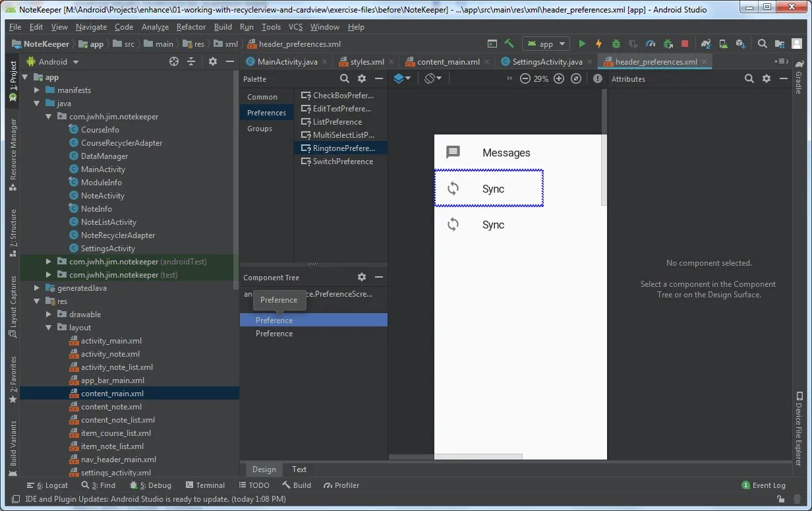This screenshot has height=511, width=812.
Task: Zoom in the design surface
Action: 559,78
